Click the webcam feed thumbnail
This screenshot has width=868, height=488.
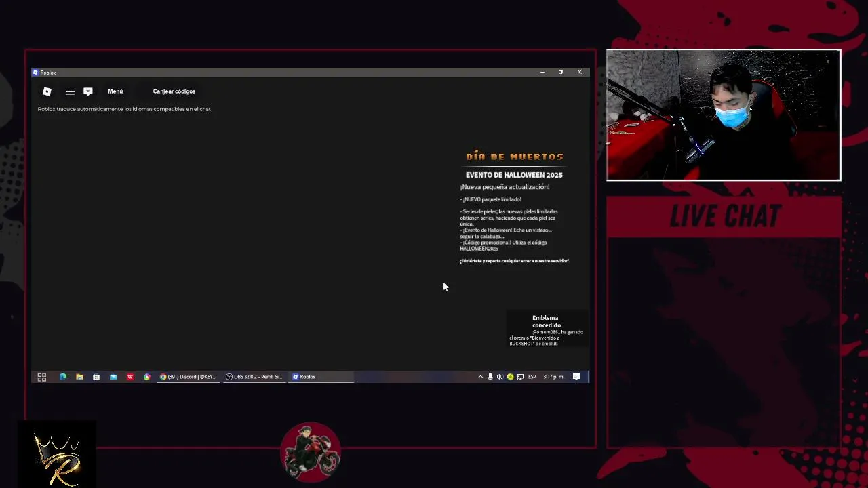coord(724,115)
